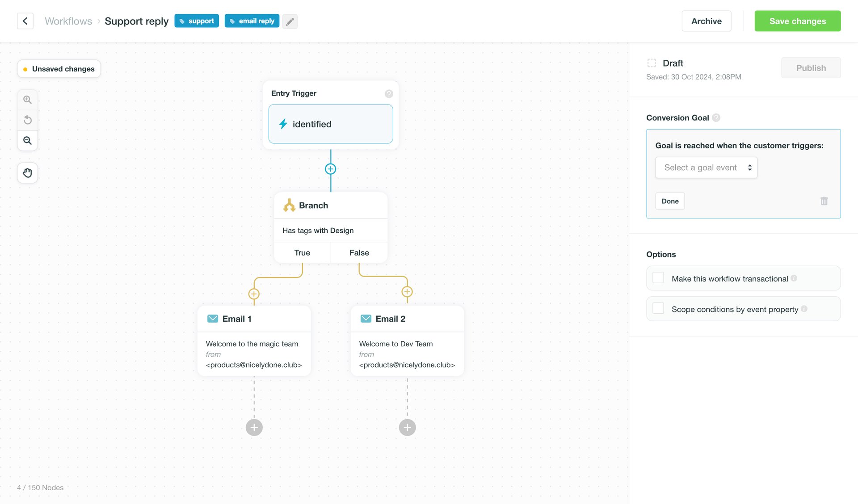Delete the conversion goal using the trash icon

point(824,201)
